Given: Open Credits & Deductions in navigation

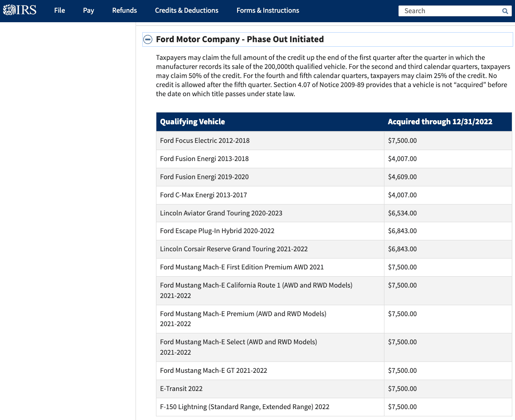Looking at the screenshot, I should 186,10.
